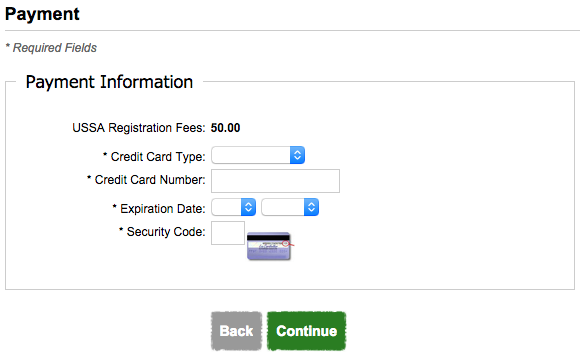Click the Payment Information section title

coord(109,82)
